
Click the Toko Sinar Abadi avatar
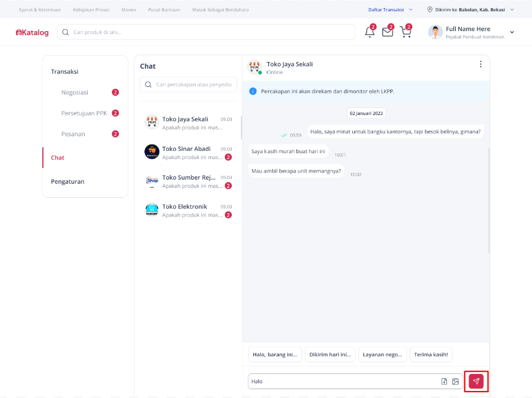click(x=151, y=151)
